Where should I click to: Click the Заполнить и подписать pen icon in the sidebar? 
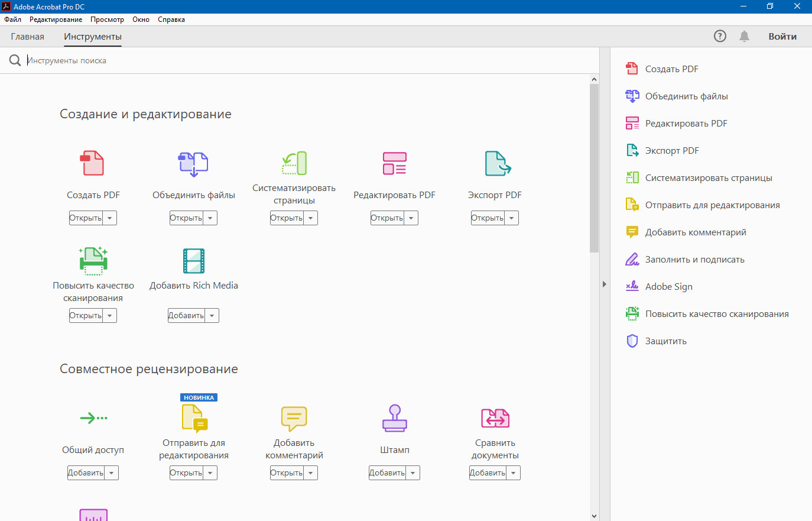coord(632,259)
